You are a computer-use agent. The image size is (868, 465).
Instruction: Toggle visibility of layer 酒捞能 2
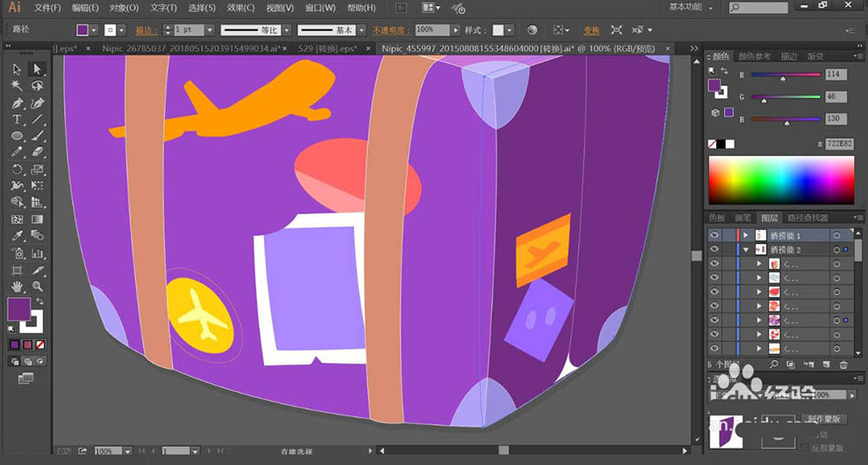click(x=714, y=249)
